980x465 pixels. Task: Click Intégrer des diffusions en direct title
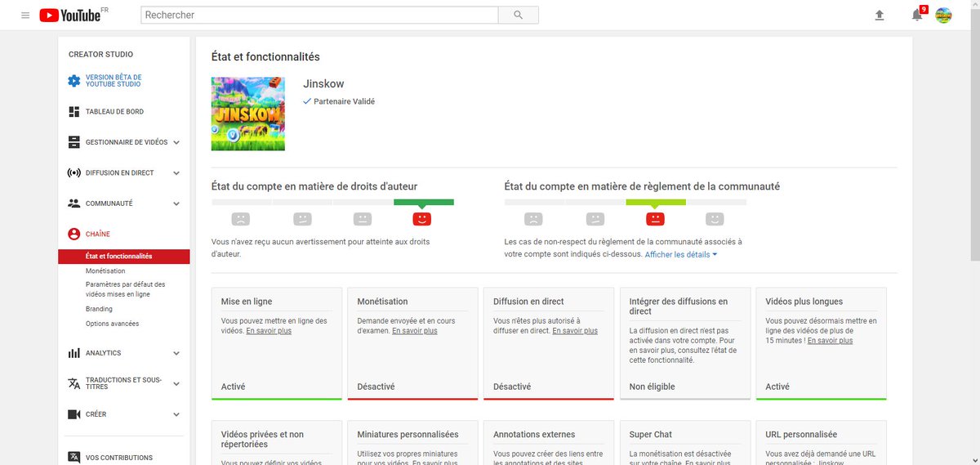(679, 306)
